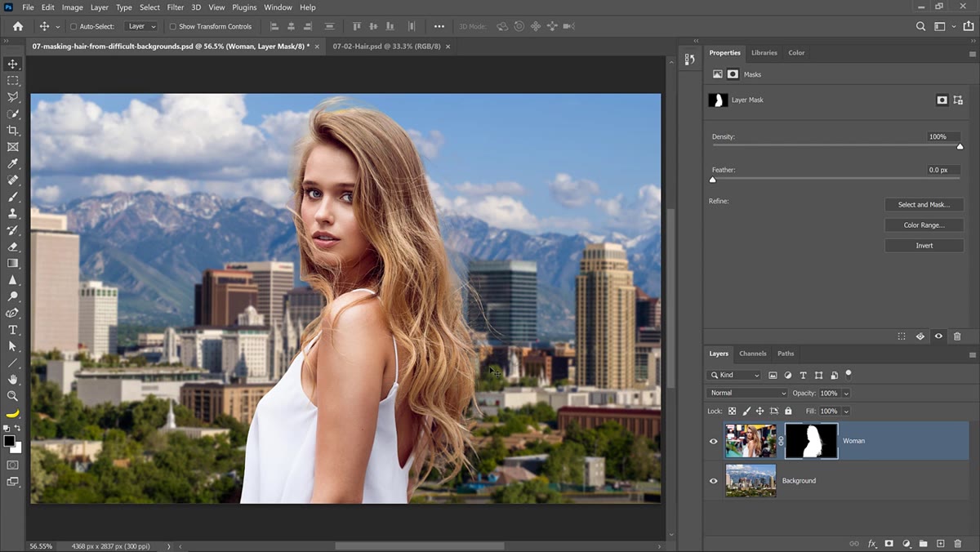Toggle lock position icon

[x=759, y=412]
